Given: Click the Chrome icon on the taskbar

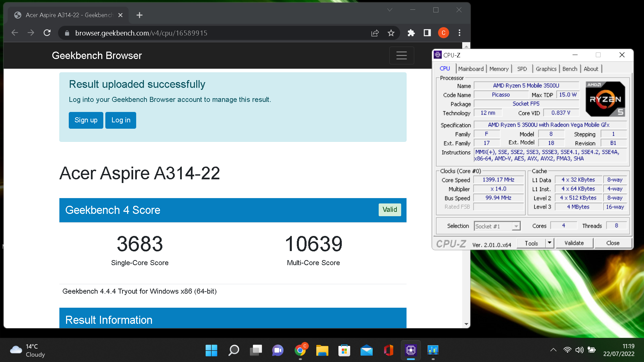Looking at the screenshot, I should [x=300, y=351].
